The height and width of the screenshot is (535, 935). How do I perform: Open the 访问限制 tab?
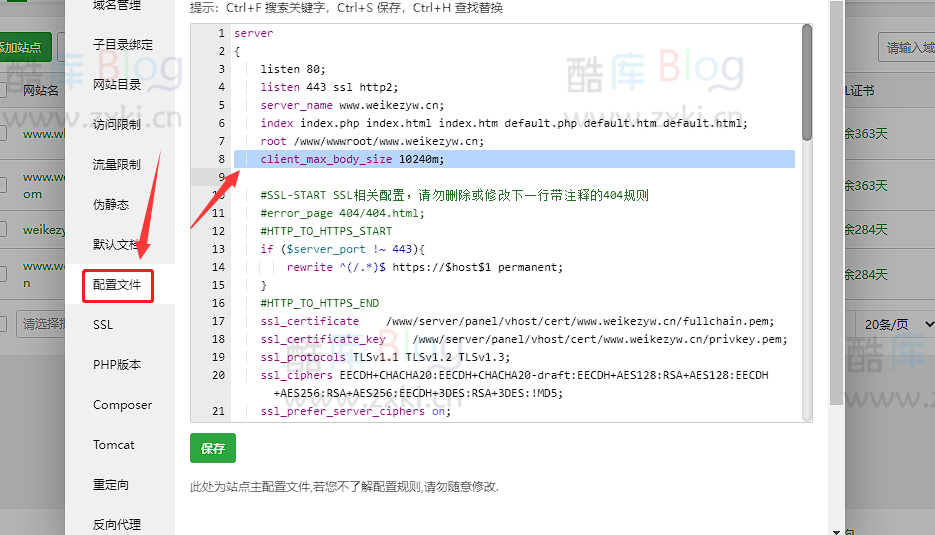[x=117, y=125]
